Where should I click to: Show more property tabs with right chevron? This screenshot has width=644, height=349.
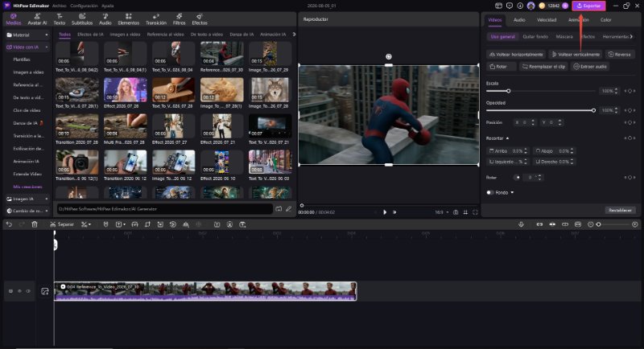point(631,36)
